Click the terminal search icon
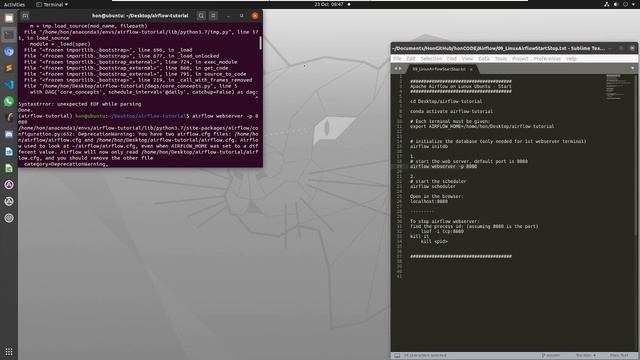Image resolution: width=640 pixels, height=360 pixels. click(x=201, y=16)
